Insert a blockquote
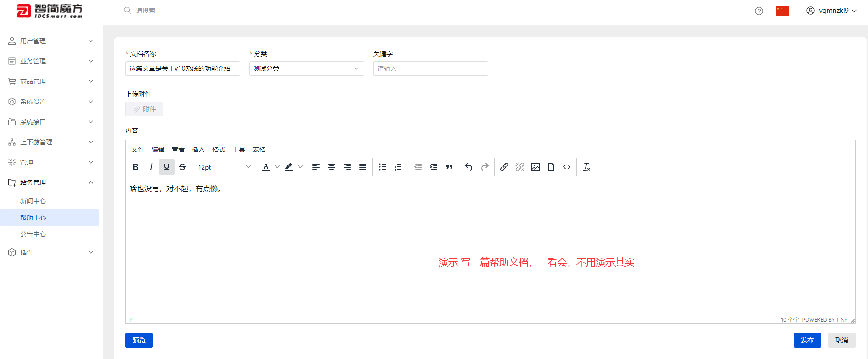Viewport: 868px width, 359px height. pos(449,167)
